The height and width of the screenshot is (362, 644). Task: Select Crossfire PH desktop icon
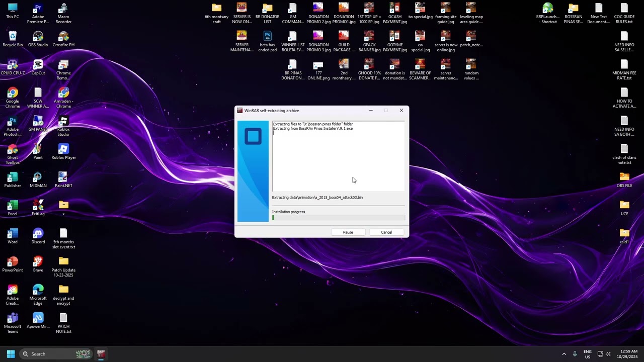coord(63,39)
